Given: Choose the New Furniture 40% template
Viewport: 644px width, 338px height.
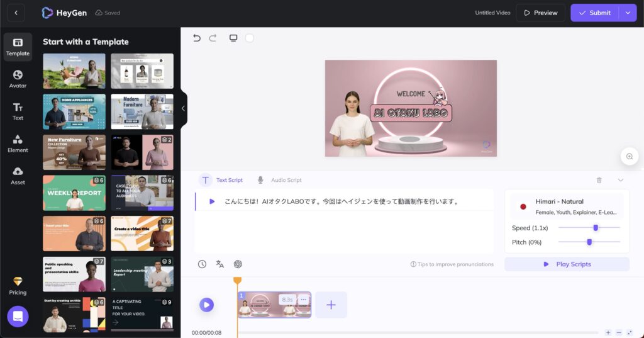Looking at the screenshot, I should point(74,152).
